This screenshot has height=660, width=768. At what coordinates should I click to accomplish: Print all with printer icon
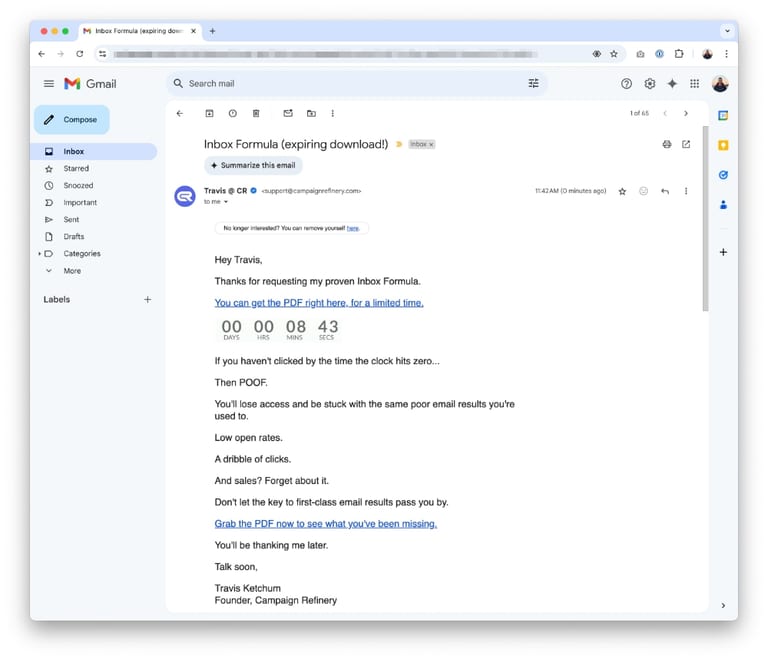pos(667,144)
